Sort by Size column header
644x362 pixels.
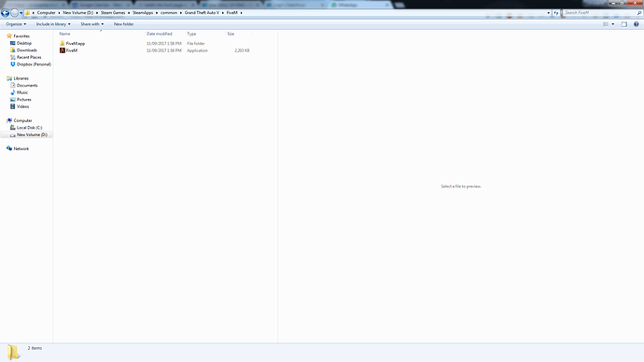[x=231, y=34]
